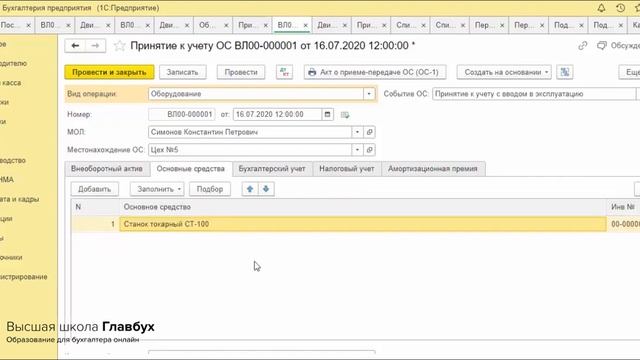The height and width of the screenshot is (360, 640).
Task: Switch to the Основные средства tab
Action: pyautogui.click(x=191, y=169)
